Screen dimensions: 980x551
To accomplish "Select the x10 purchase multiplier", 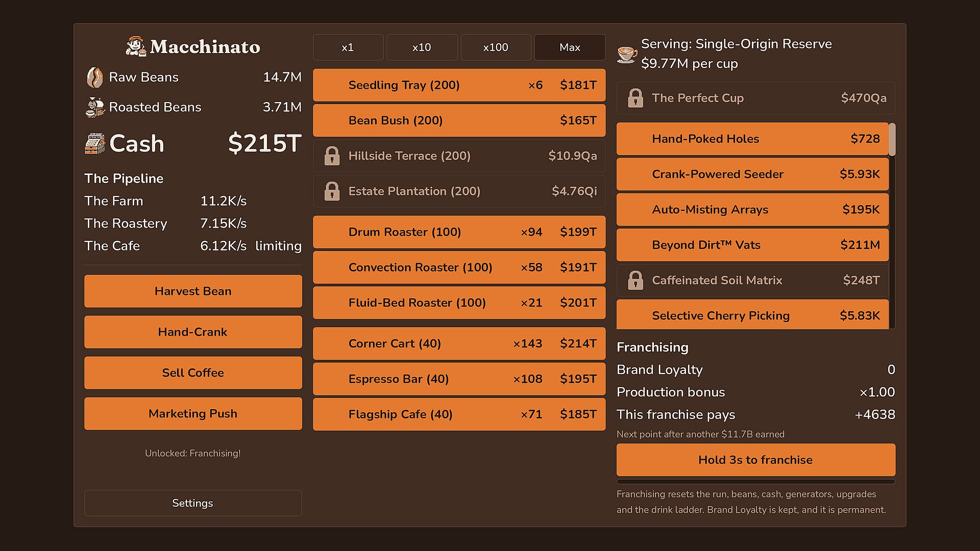I will coord(422,47).
